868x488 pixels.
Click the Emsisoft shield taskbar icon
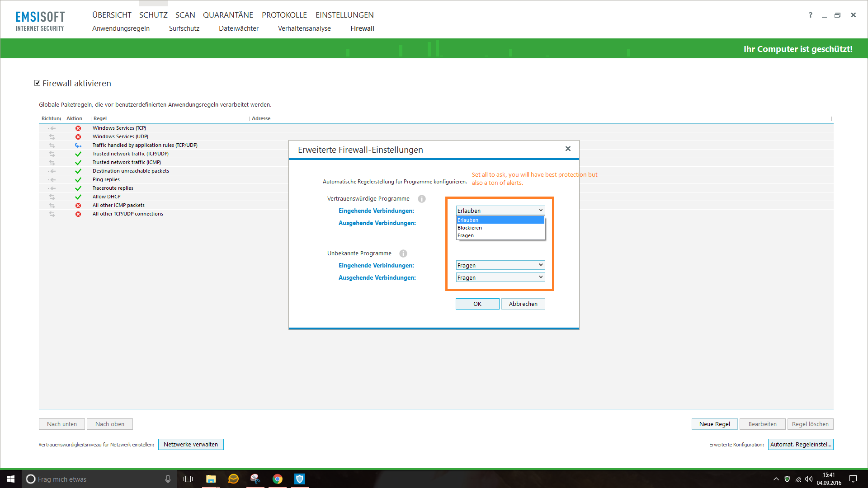coord(300,479)
